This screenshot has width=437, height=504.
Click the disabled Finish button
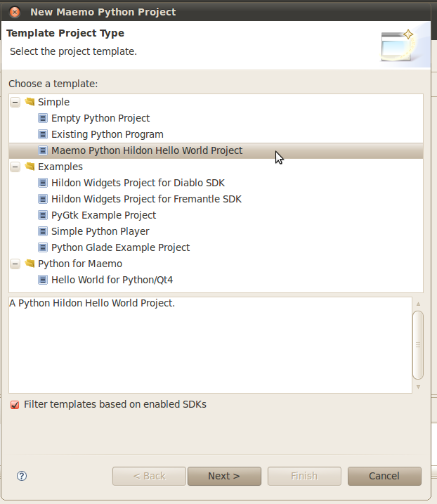[304, 476]
